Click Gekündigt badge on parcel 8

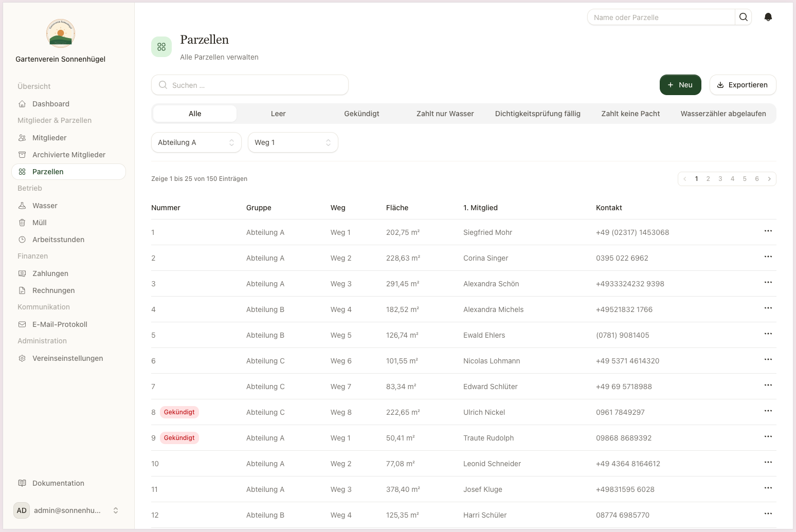pos(179,412)
